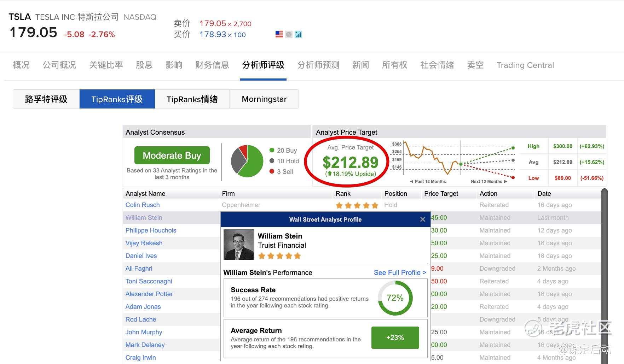Click the +23% average return badge

(x=395, y=337)
